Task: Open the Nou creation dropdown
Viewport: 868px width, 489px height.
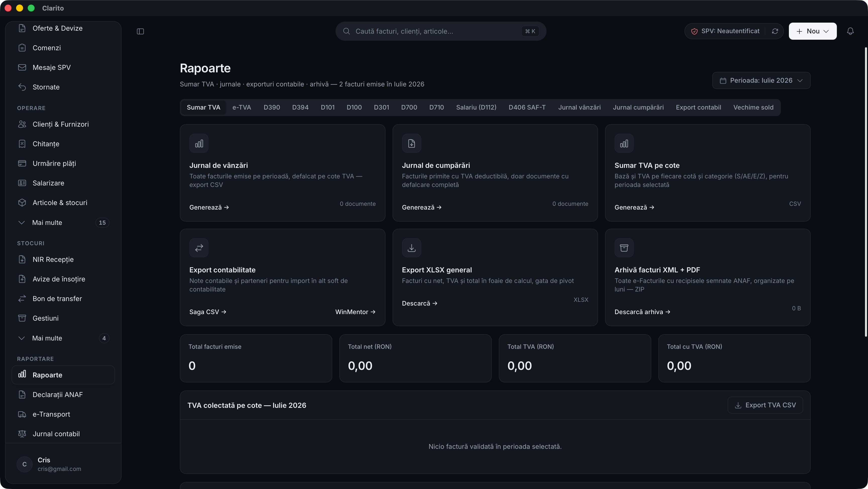Action: click(x=812, y=31)
